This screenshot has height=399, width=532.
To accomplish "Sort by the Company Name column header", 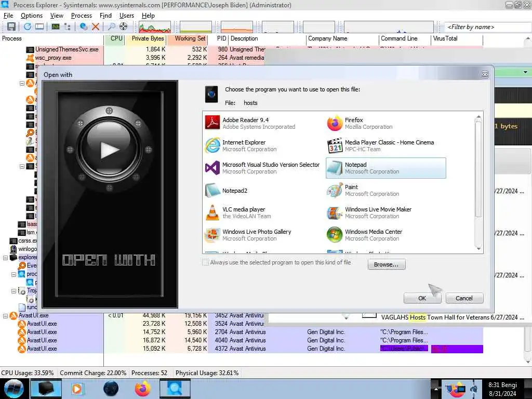I will [342, 38].
